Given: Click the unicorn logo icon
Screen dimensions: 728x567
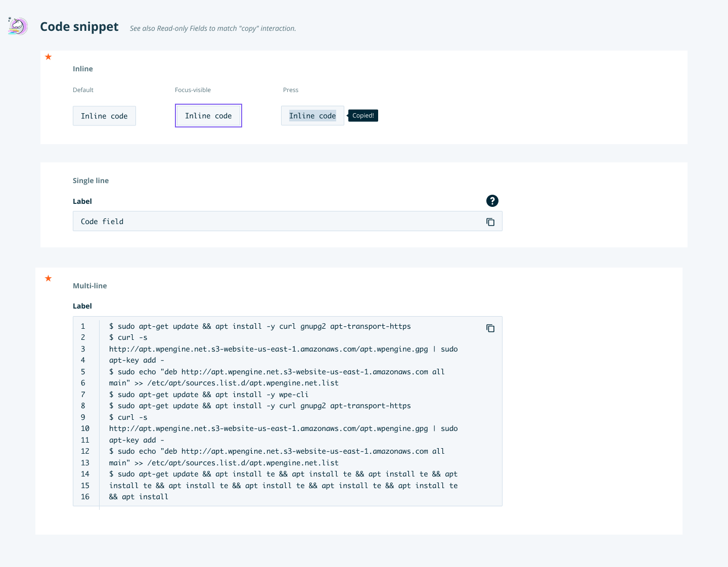Looking at the screenshot, I should [x=18, y=26].
